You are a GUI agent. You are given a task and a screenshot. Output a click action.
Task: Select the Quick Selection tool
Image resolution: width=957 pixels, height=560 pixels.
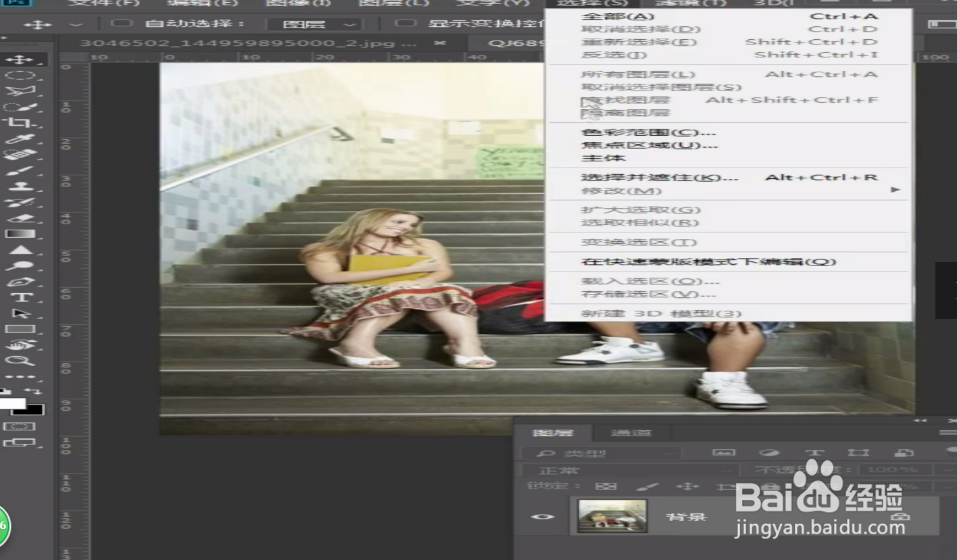pyautogui.click(x=20, y=107)
